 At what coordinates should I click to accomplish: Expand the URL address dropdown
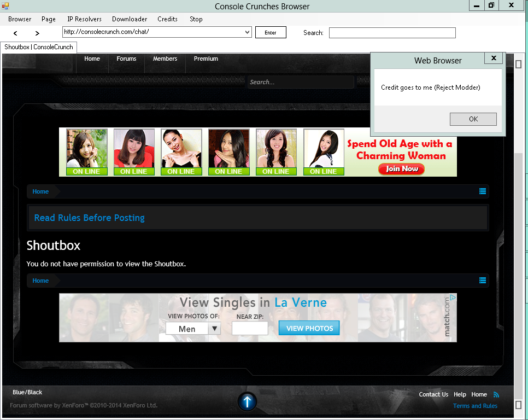(247, 32)
